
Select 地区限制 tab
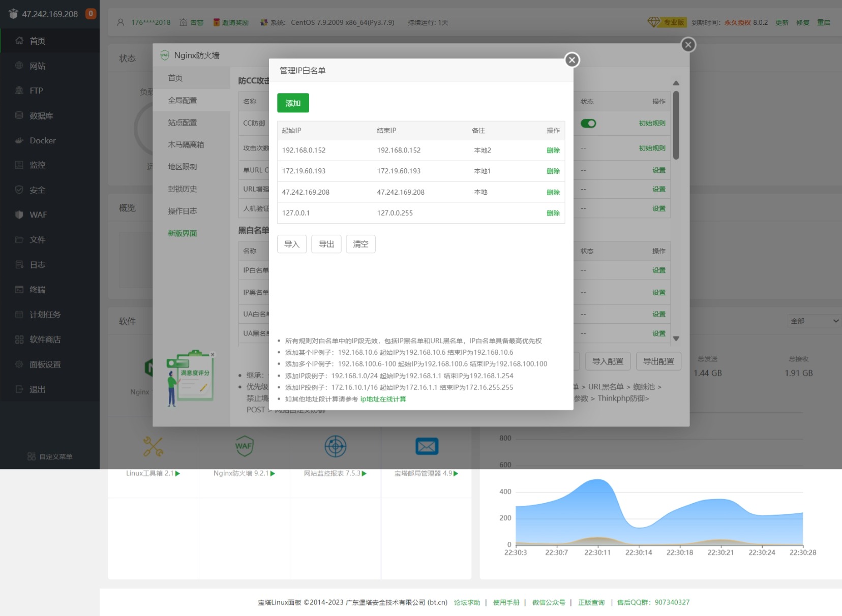coord(191,167)
